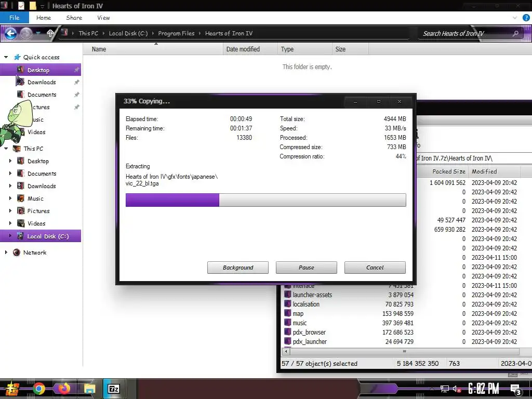
Task: Click the Forward navigation button
Action: [26, 33]
